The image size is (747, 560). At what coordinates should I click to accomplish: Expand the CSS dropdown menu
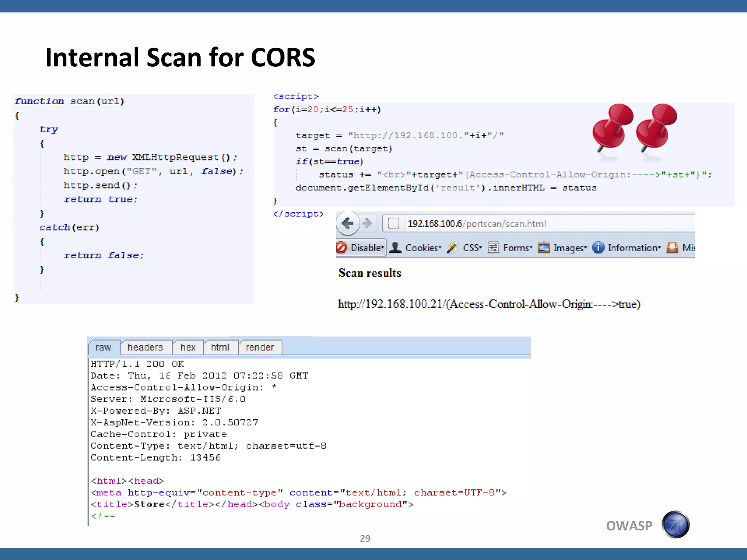[472, 248]
